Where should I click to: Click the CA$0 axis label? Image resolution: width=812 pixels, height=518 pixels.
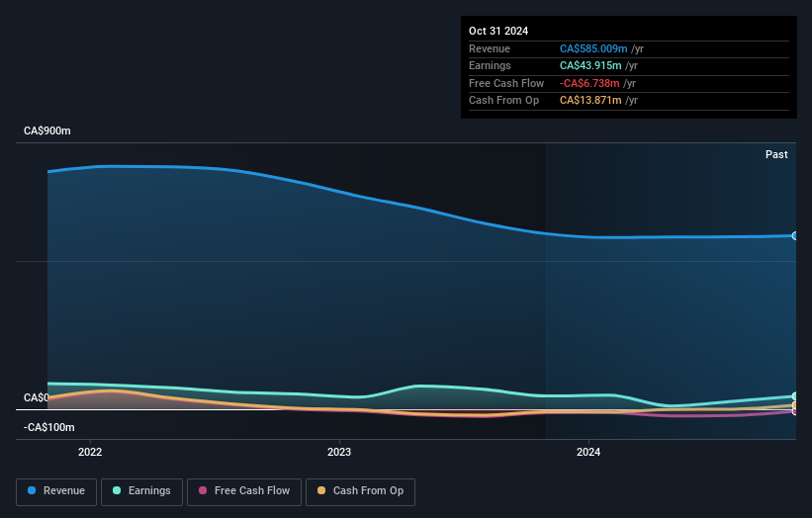point(37,397)
